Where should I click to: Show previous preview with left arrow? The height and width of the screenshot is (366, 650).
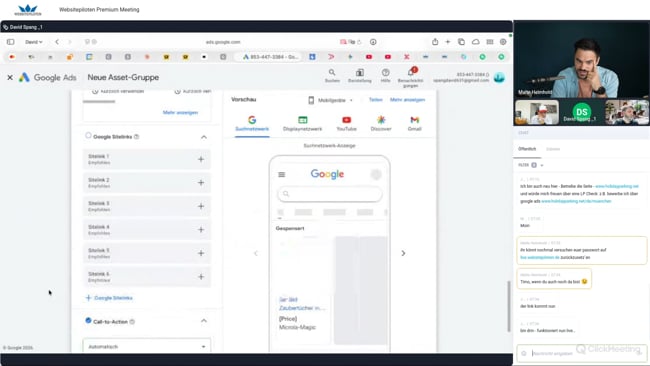pos(256,253)
